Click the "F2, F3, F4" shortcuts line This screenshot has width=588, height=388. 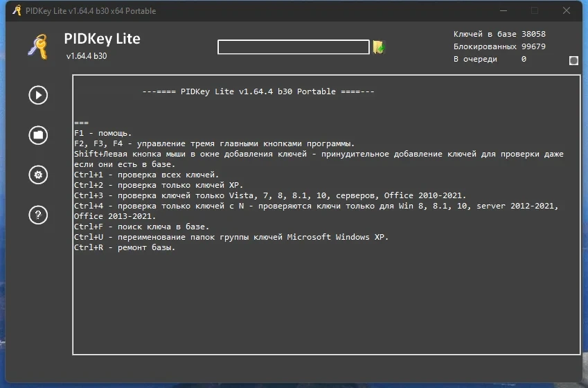click(x=214, y=143)
